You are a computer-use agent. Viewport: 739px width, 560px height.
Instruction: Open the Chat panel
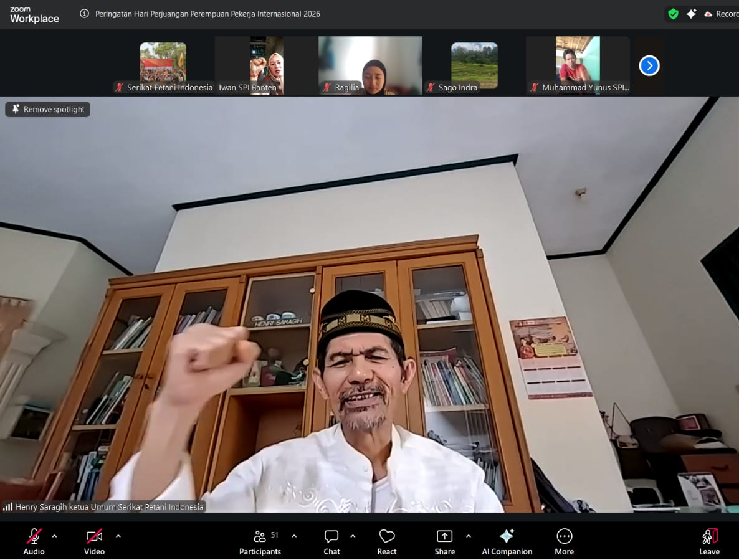tap(331, 537)
